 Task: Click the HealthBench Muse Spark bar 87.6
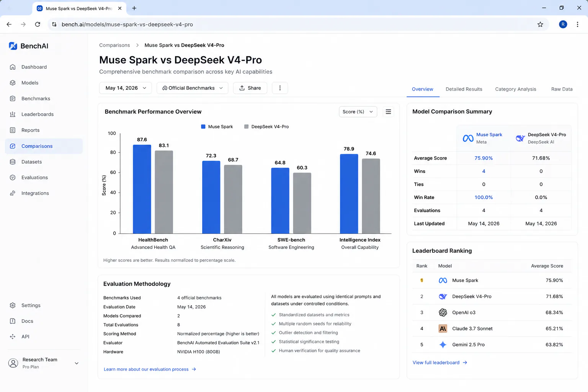coord(142,189)
